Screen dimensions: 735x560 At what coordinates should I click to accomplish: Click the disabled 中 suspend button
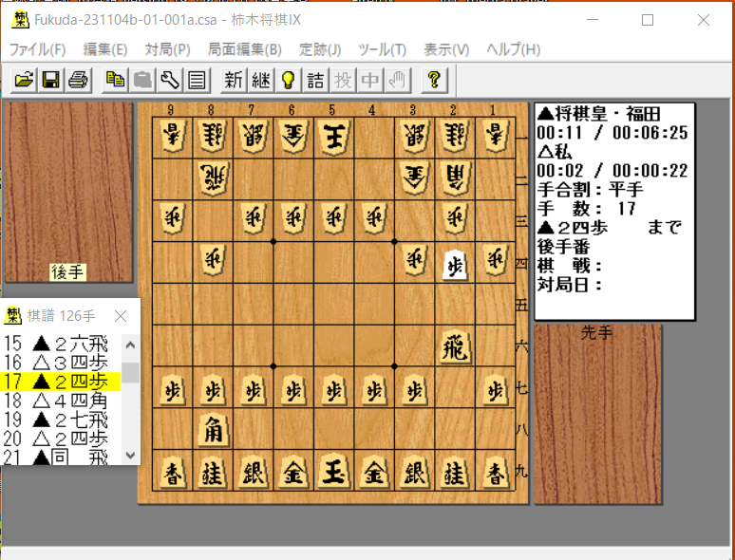coord(370,80)
